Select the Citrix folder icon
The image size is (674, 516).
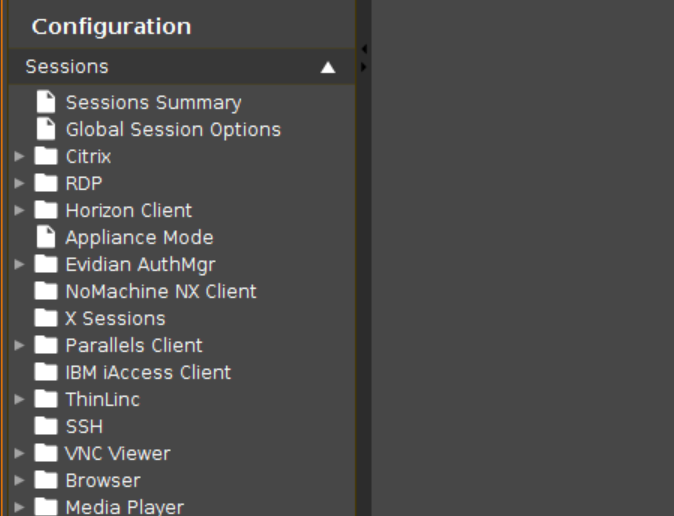[46, 156]
